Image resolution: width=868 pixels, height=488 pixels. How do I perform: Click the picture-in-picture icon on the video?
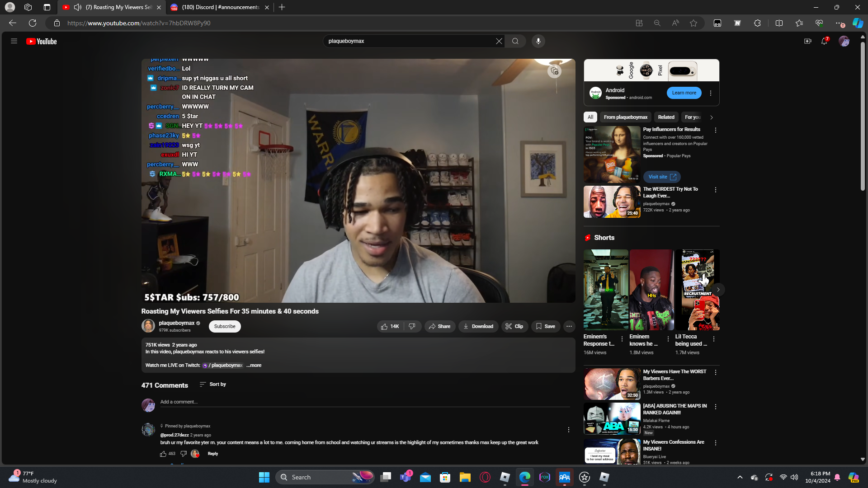(554, 71)
